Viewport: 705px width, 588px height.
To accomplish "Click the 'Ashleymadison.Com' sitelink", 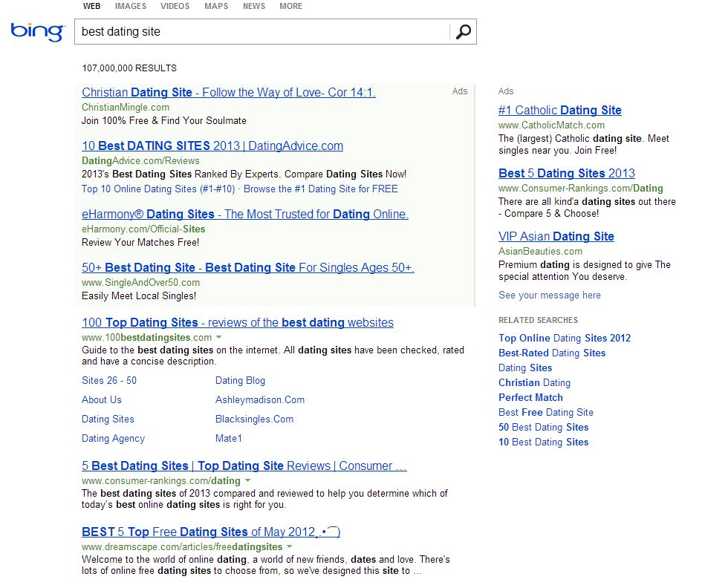I will [260, 399].
